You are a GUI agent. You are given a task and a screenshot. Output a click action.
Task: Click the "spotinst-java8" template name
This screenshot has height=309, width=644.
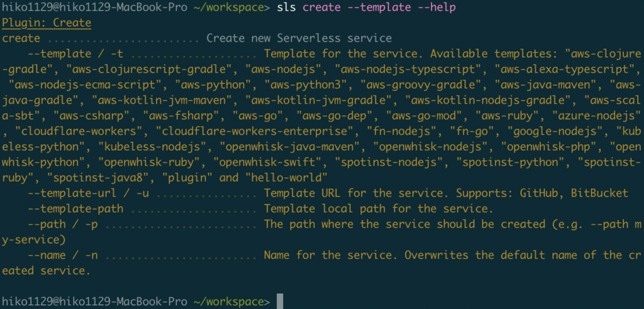97,178
